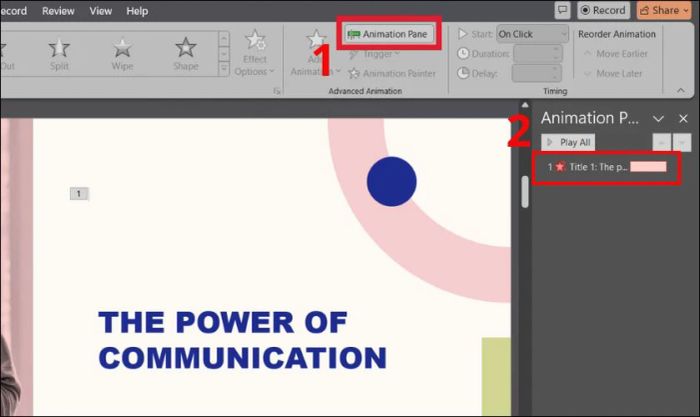Viewport: 700px width, 417px height.
Task: Open the Review ribbon tab
Action: click(58, 11)
